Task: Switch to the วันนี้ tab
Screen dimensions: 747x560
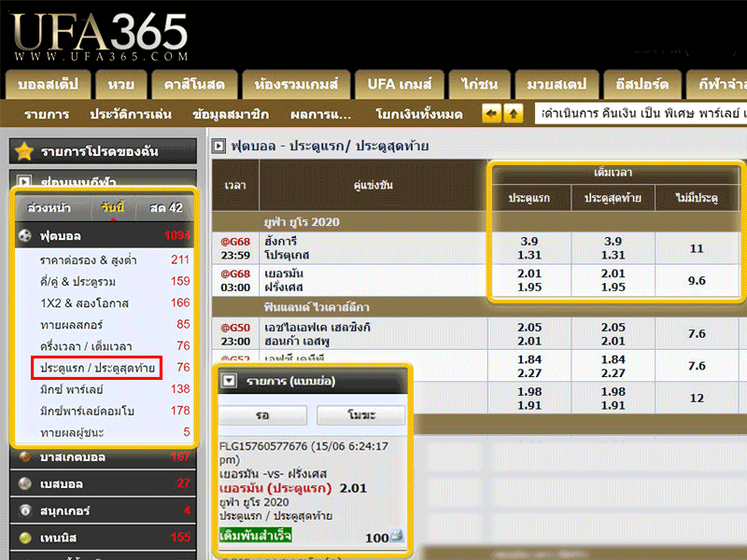Action: tap(112, 207)
